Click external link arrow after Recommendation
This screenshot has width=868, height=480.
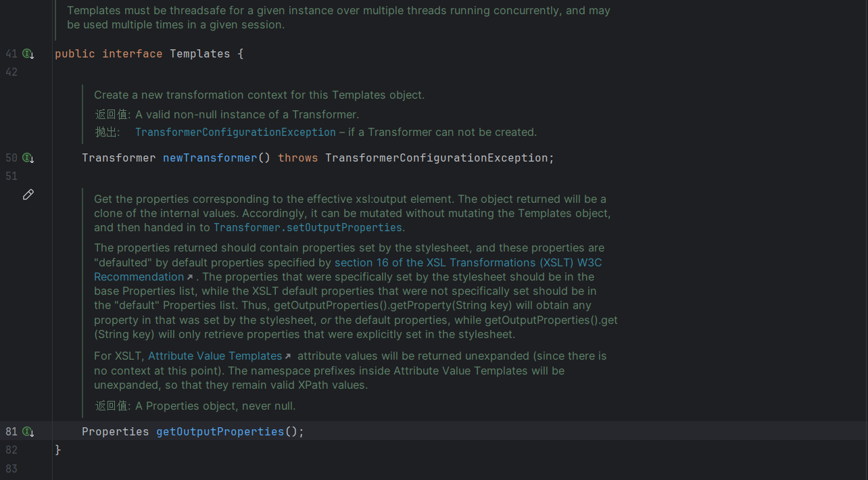190,277
